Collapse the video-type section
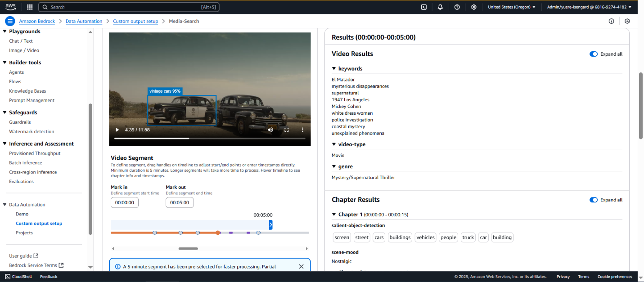 point(334,144)
